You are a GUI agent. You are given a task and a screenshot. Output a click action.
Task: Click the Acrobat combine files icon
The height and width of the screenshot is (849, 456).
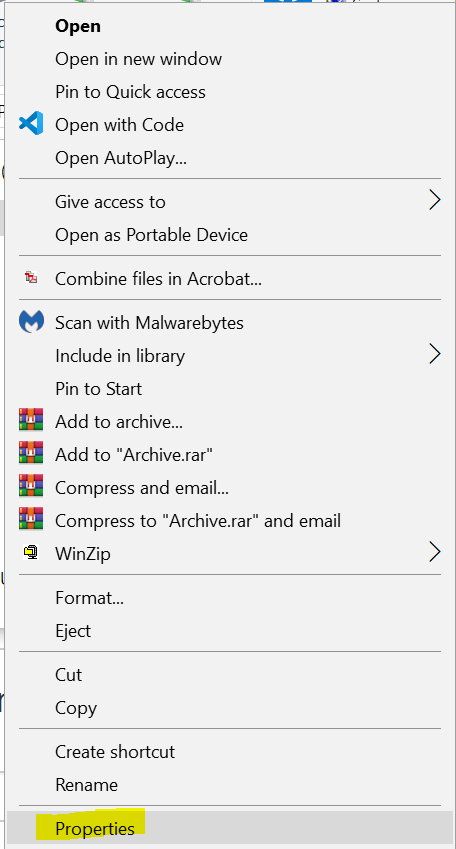[31, 278]
